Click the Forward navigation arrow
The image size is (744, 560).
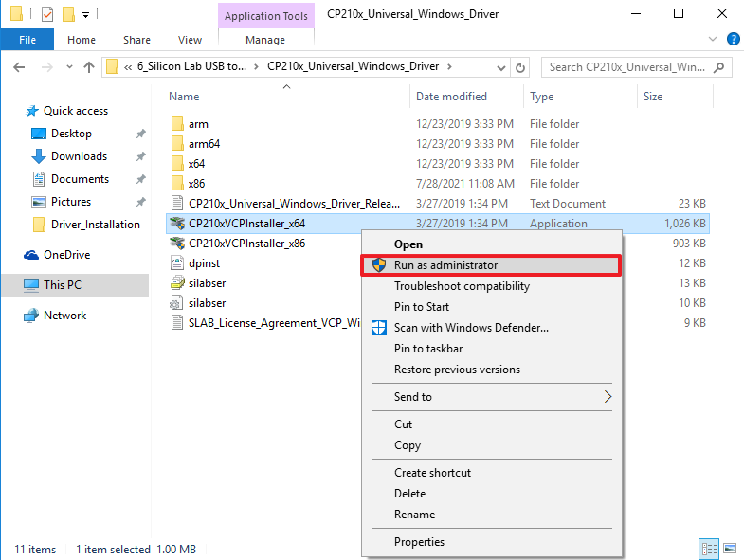pyautogui.click(x=47, y=67)
